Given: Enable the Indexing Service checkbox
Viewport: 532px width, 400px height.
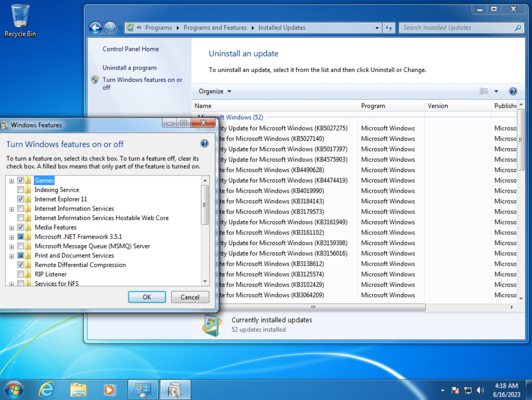Looking at the screenshot, I should click(x=21, y=190).
